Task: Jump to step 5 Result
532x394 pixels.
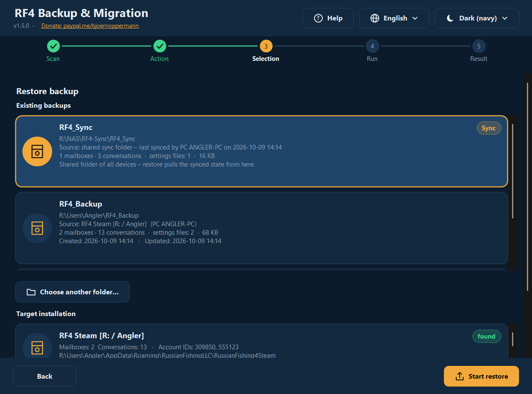Action: (479, 46)
